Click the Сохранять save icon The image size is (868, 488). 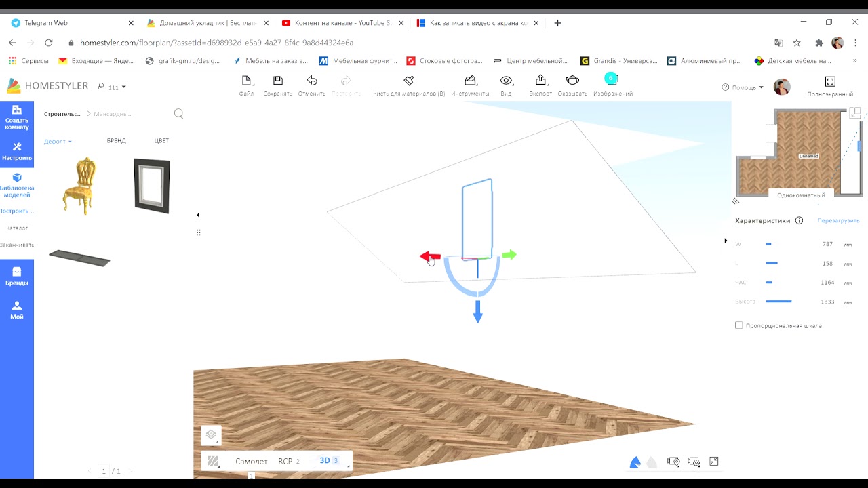(x=278, y=81)
